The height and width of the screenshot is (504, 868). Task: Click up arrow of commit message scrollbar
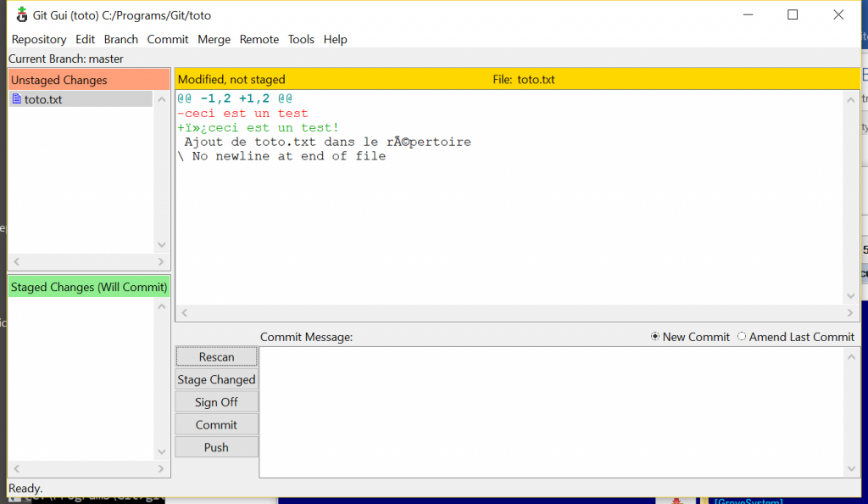tap(851, 356)
